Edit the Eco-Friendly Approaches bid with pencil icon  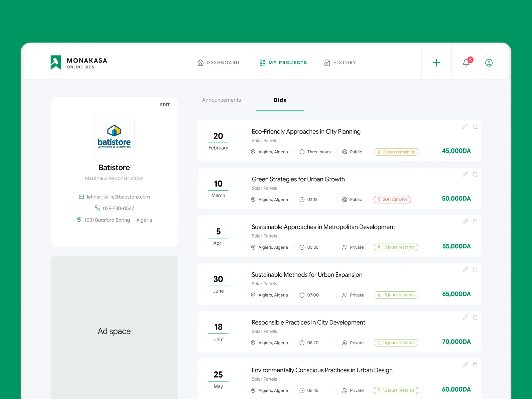click(x=465, y=126)
